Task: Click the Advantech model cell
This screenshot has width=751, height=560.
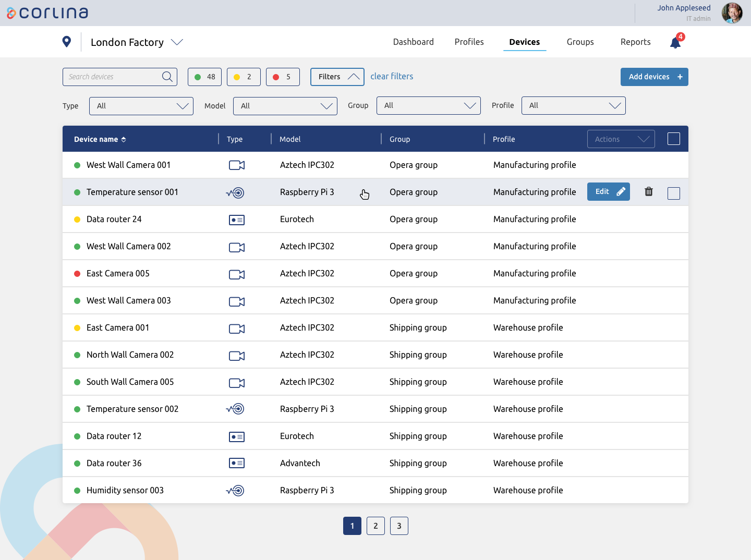Action: coord(300,463)
